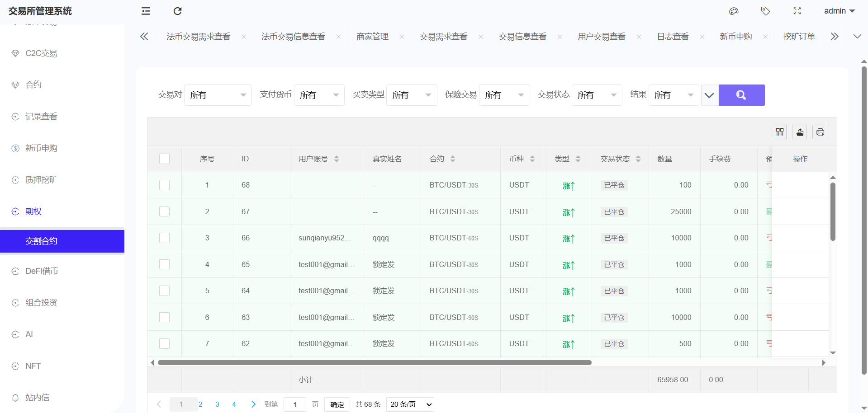
Task: Open the 20 条/页 page size selector
Action: [x=410, y=404]
